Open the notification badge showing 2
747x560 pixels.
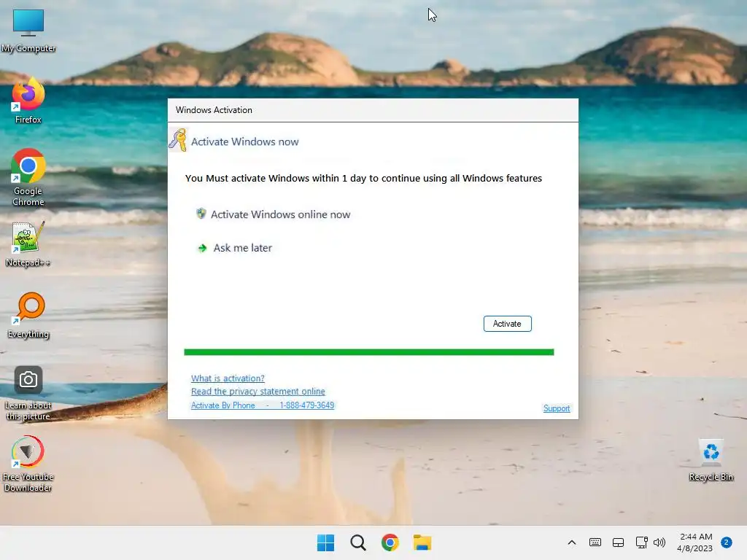tap(727, 542)
